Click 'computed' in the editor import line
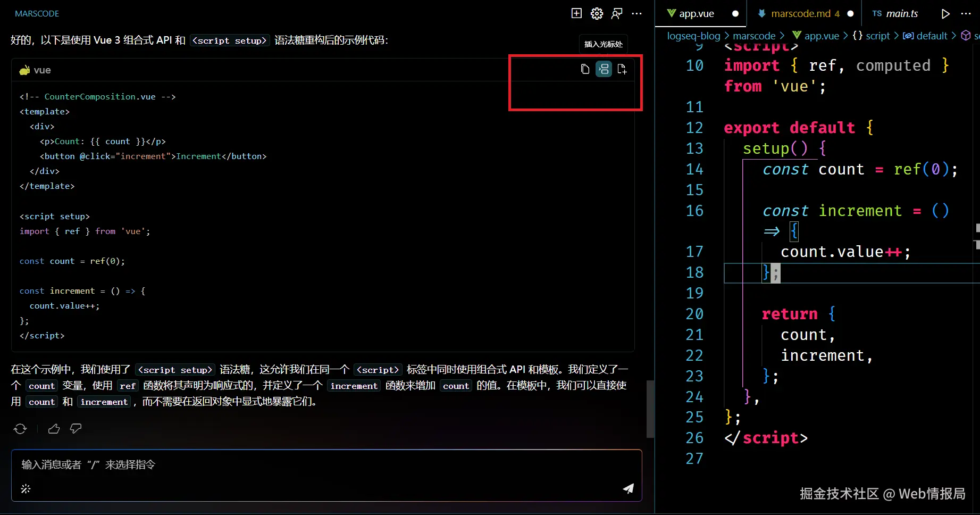This screenshot has width=980, height=515. (893, 65)
